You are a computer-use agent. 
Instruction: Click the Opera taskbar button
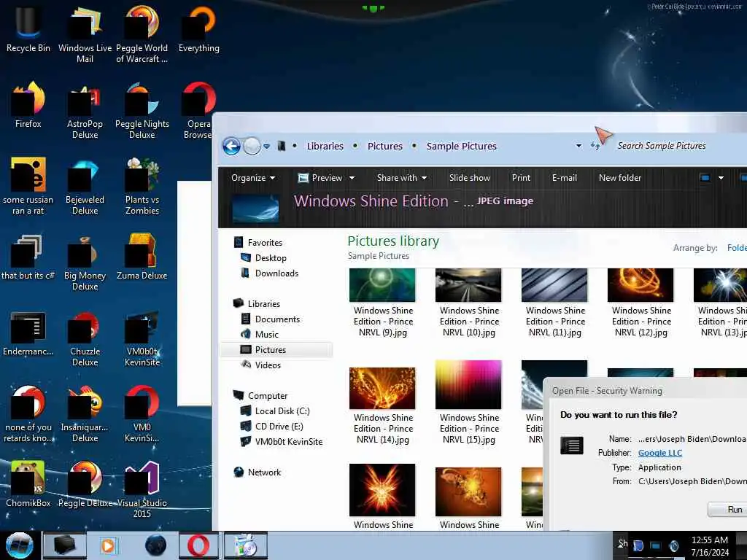[198, 545]
